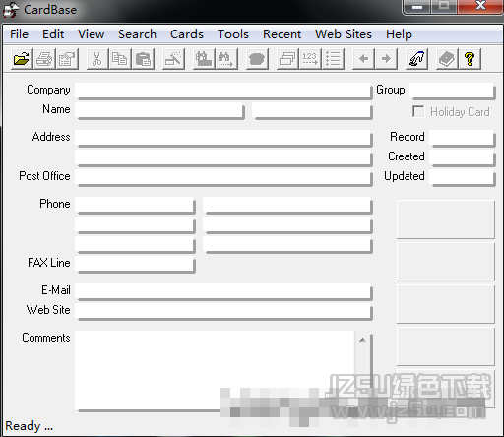Open the Tools menu
The height and width of the screenshot is (437, 504).
(233, 34)
